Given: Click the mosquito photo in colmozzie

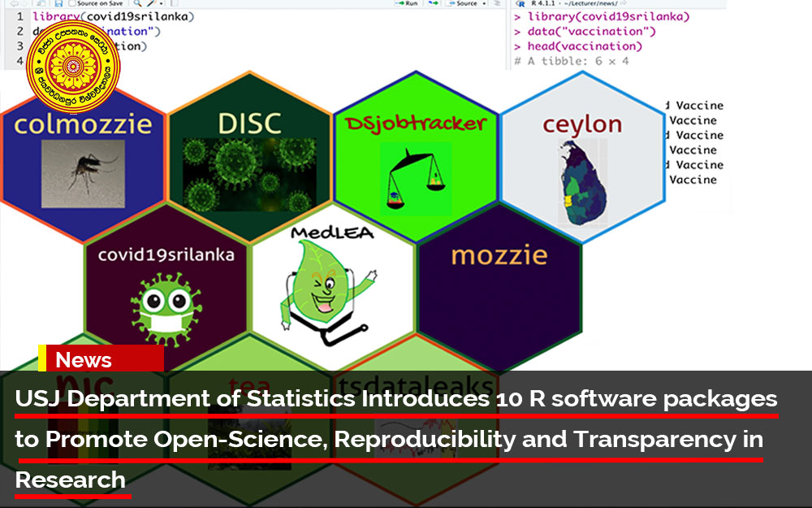Looking at the screenshot, I should [83, 174].
